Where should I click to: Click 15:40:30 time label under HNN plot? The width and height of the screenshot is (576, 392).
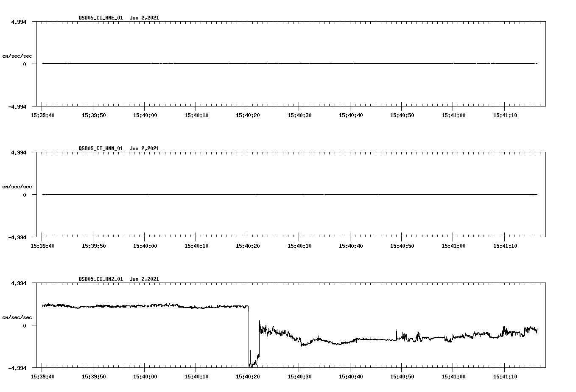tap(299, 246)
